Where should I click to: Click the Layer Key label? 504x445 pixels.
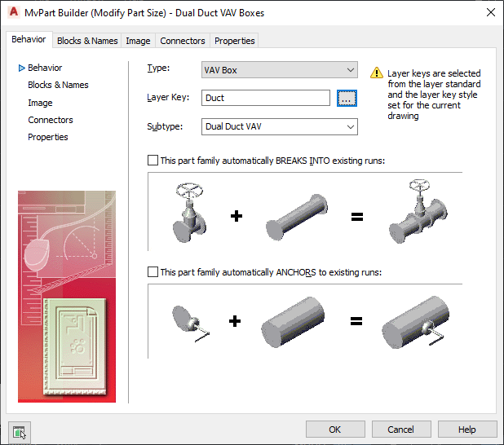coord(168,97)
